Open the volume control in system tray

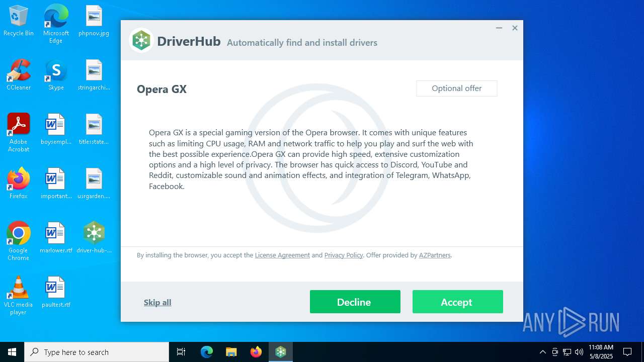coord(579,352)
